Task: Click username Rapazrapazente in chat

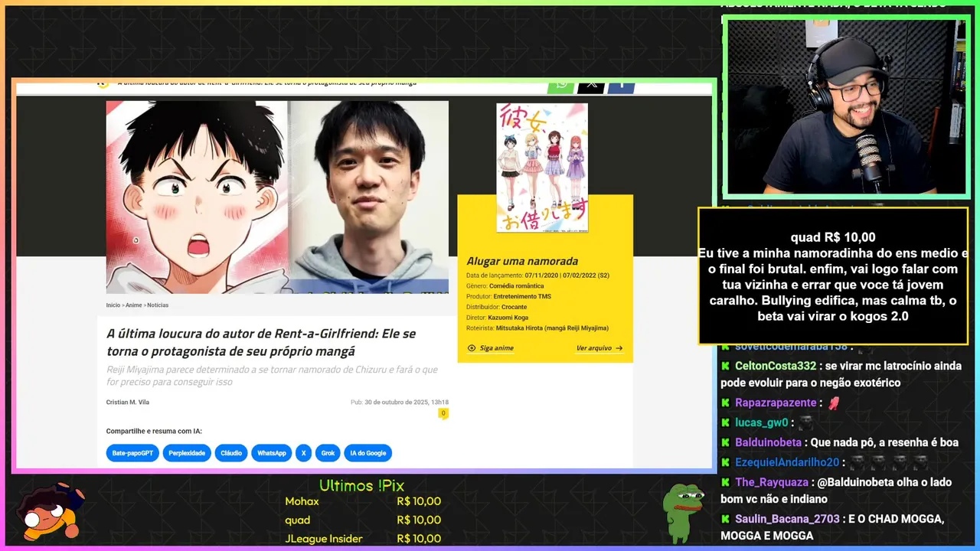Action: (776, 403)
